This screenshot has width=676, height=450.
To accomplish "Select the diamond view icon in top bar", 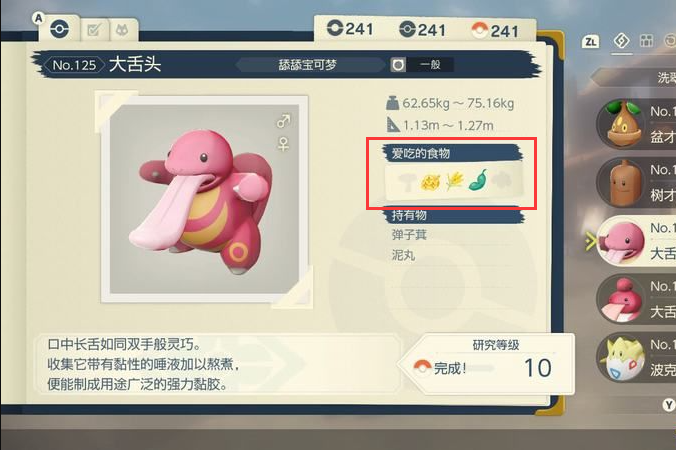I will pos(621,41).
